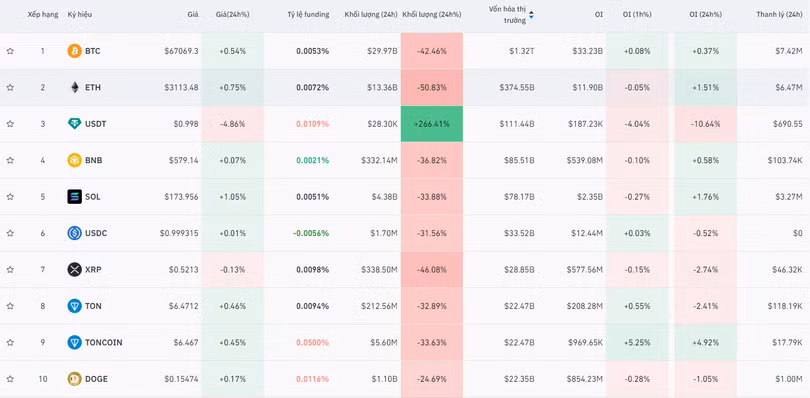Click the Tether USDT logo

click(x=75, y=124)
